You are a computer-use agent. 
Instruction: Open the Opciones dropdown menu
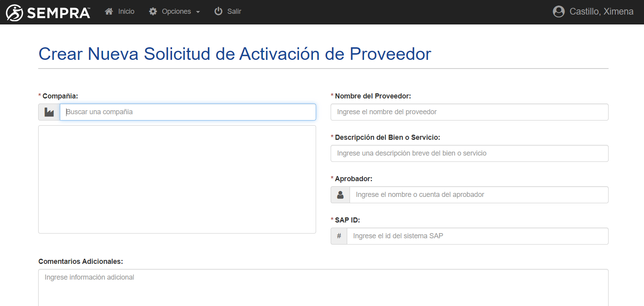[176, 11]
